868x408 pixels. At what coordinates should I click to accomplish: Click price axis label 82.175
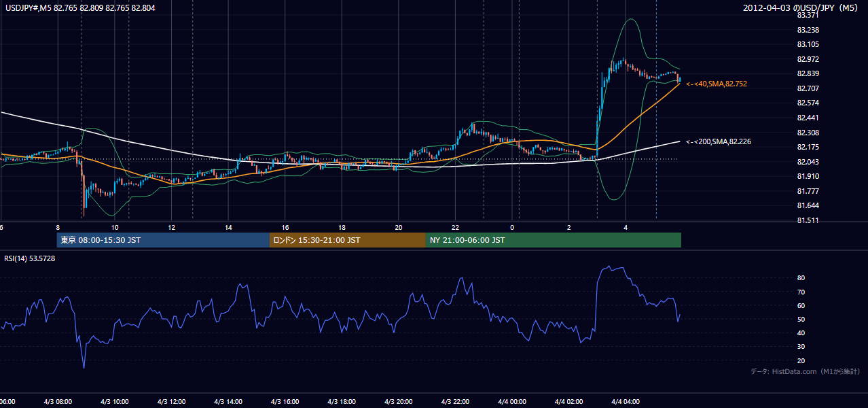[x=808, y=147]
